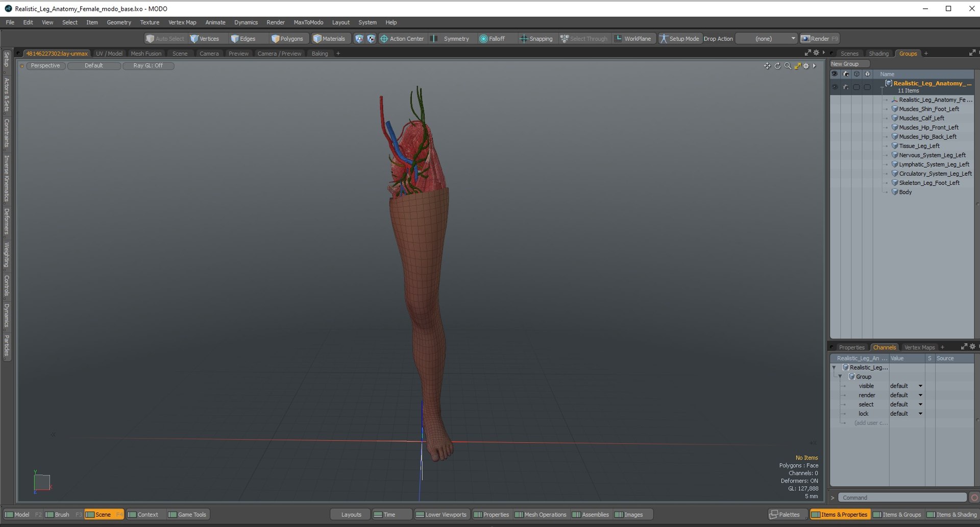Click the Palettes button icon
980x527 pixels.
[x=774, y=514]
